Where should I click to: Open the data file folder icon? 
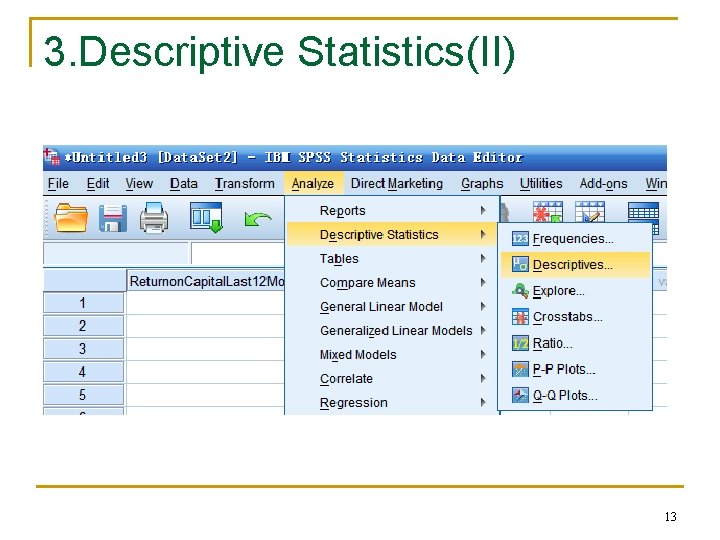71,218
